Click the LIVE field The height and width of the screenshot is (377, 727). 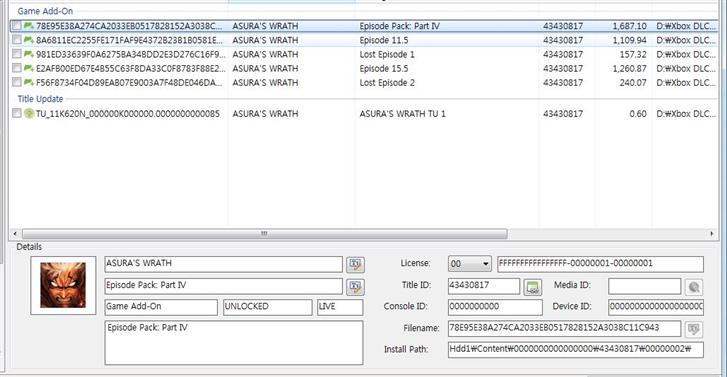pos(340,307)
